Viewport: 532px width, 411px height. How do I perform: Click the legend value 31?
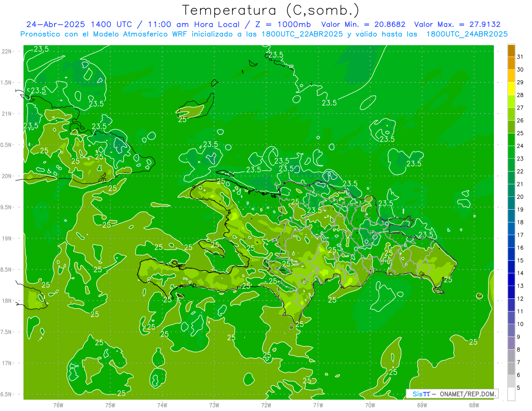[x=520, y=57]
